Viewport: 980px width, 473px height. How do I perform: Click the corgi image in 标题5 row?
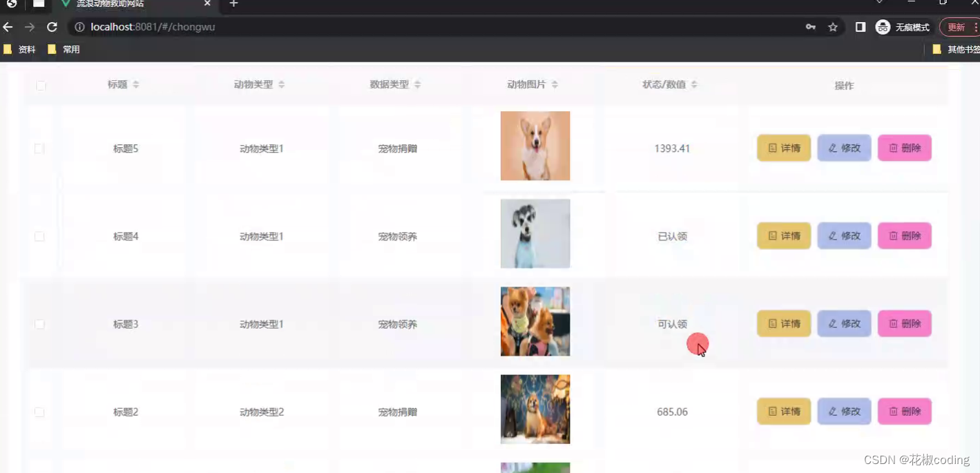tap(535, 146)
